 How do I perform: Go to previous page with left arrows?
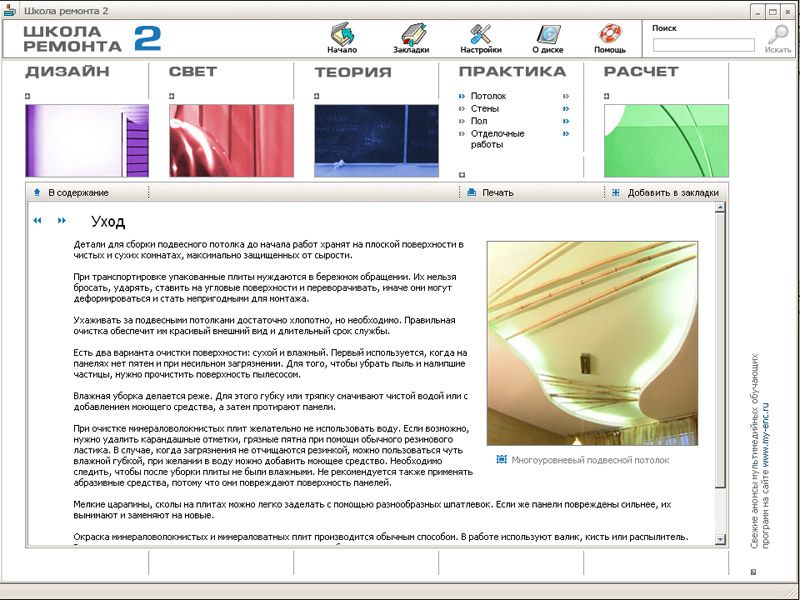[38, 220]
